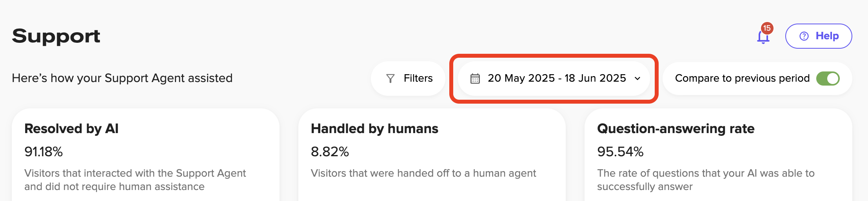Viewport: 868px width, 201px height.
Task: Click the 95.54% answering rate value
Action: (x=620, y=152)
